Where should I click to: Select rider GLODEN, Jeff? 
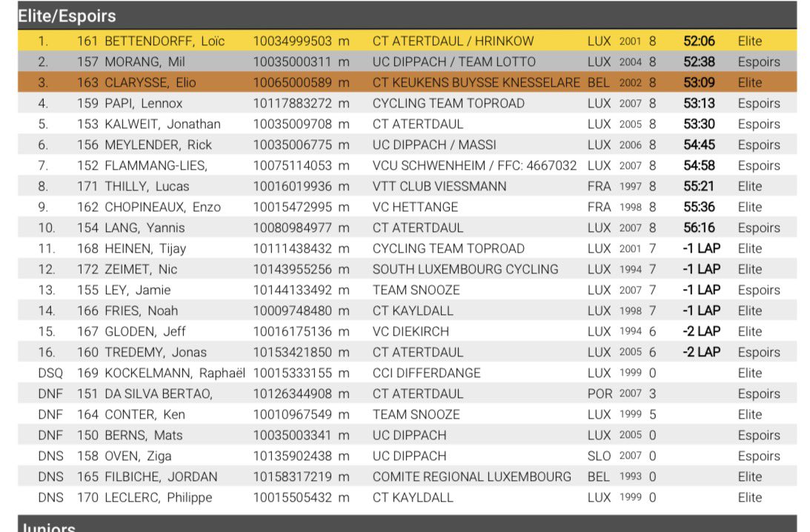coord(145,331)
